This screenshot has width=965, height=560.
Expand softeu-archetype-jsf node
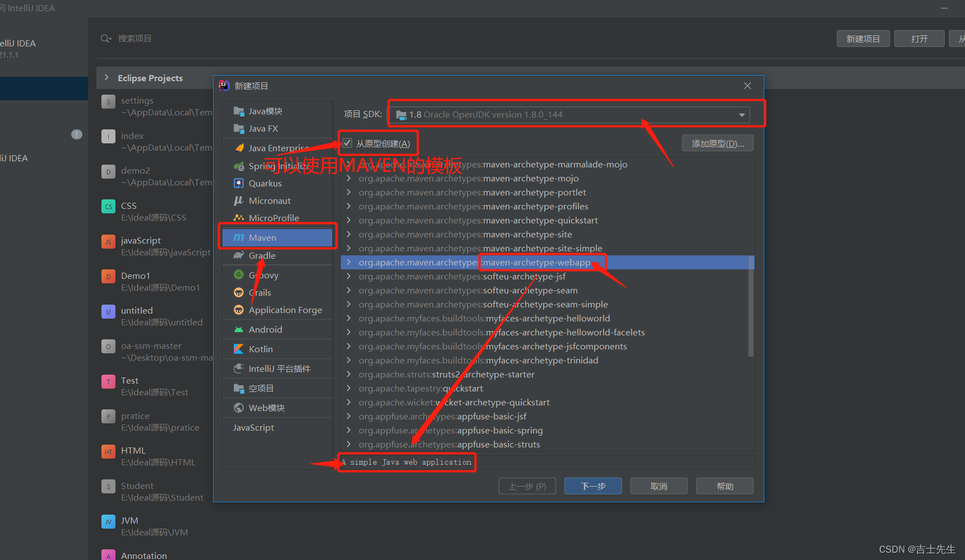click(x=349, y=276)
